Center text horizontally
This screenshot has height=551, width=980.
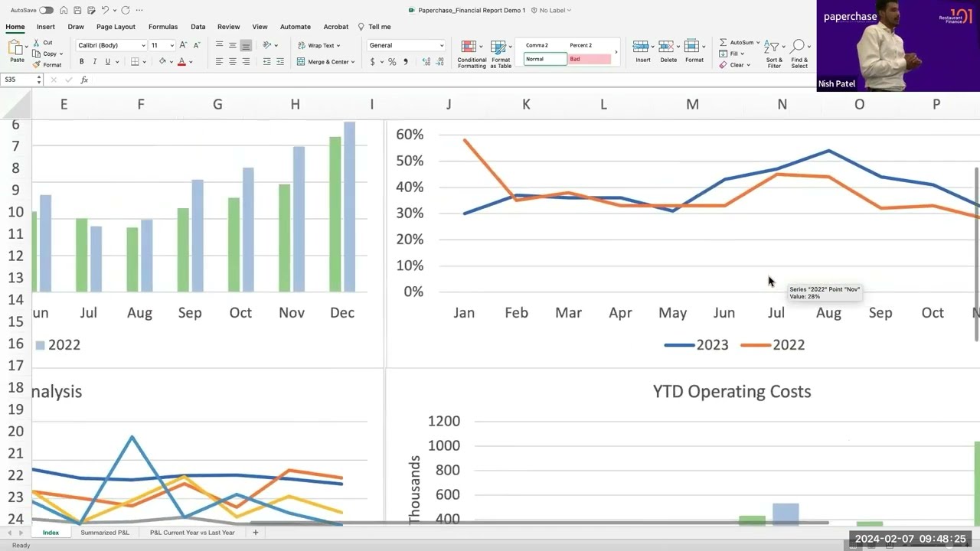[x=233, y=62]
